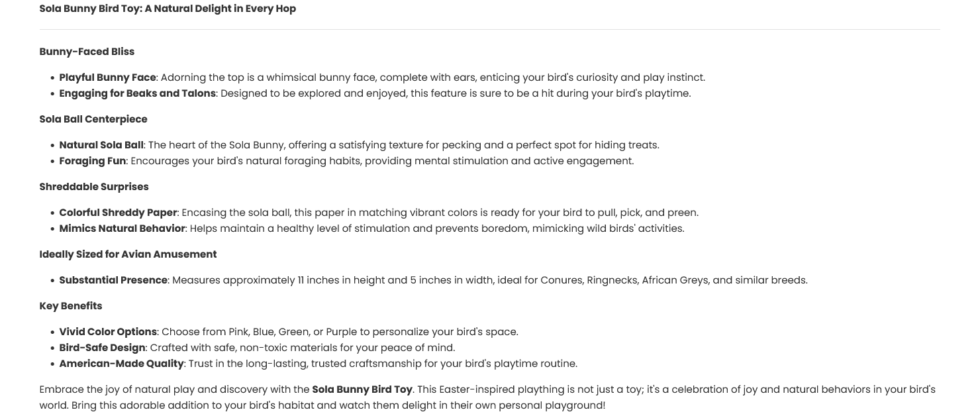980x412 pixels.
Task: Click the horizontal divider below the title
Action: coord(489,30)
